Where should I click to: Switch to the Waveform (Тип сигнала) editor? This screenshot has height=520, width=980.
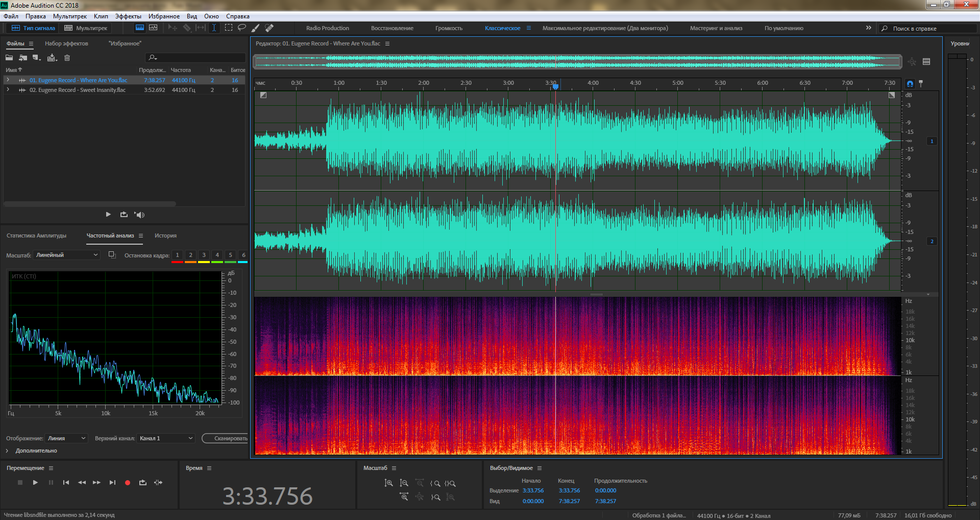33,28
